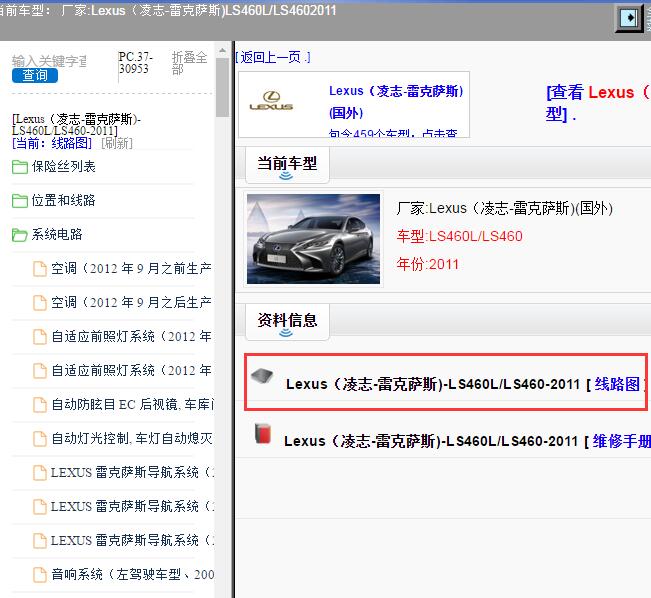Viewport: 651px width, 598px height.
Task: Open Lexus（凌志-雷克萨斯）(国外) brand link
Action: (396, 102)
